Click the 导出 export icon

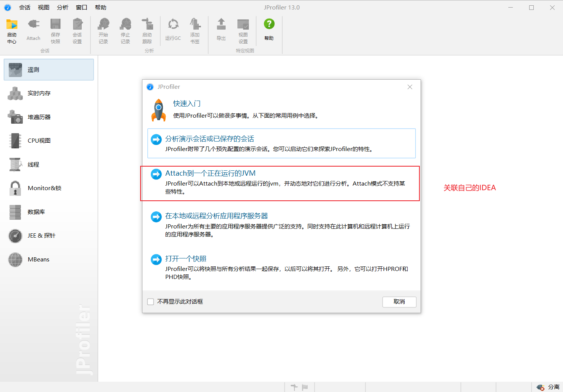[x=221, y=24]
